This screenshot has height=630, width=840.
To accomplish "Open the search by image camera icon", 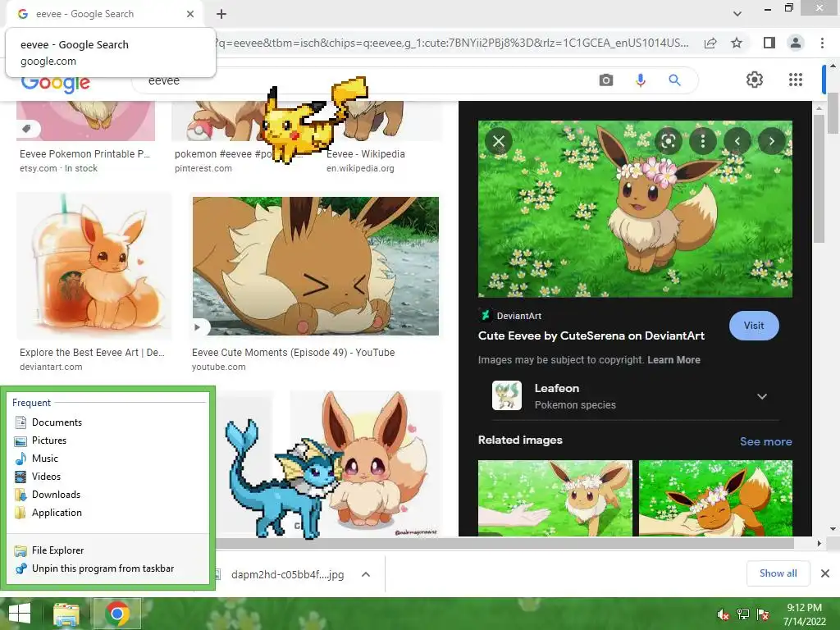I will (606, 80).
